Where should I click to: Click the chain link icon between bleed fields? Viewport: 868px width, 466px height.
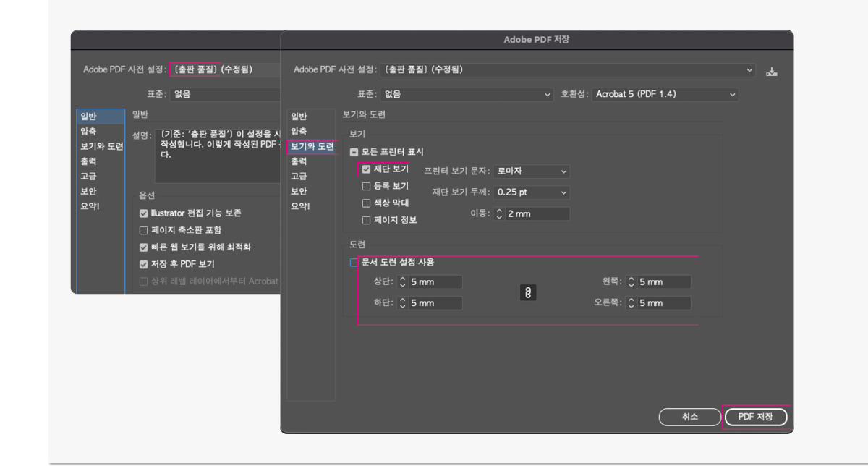point(527,292)
